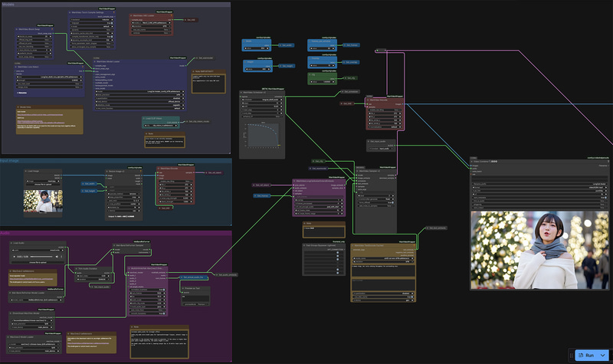Open help icon on WanVideo VAE Loader
The image size is (613, 364).
pyautogui.click(x=171, y=16)
